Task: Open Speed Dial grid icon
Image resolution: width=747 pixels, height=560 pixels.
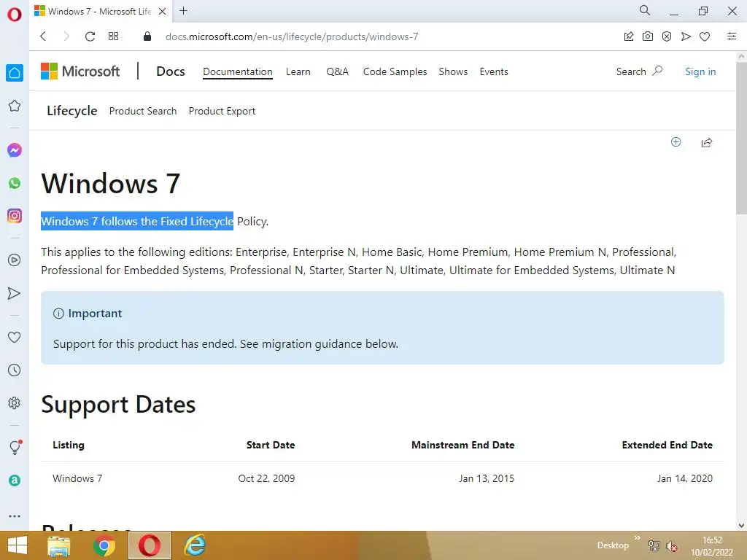Action: click(113, 36)
